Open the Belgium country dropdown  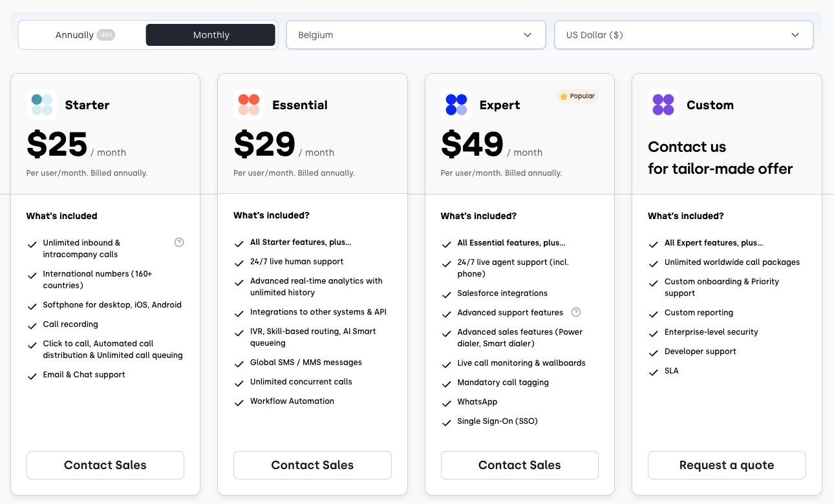tap(416, 35)
